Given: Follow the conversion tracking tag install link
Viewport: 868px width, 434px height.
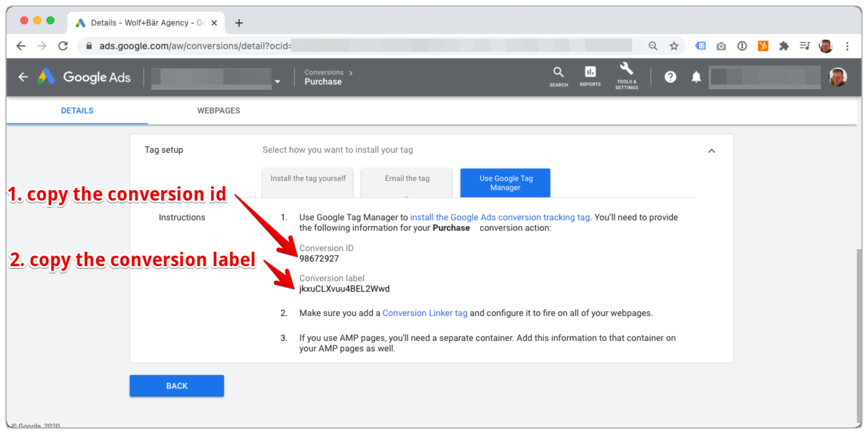Looking at the screenshot, I should click(x=499, y=217).
